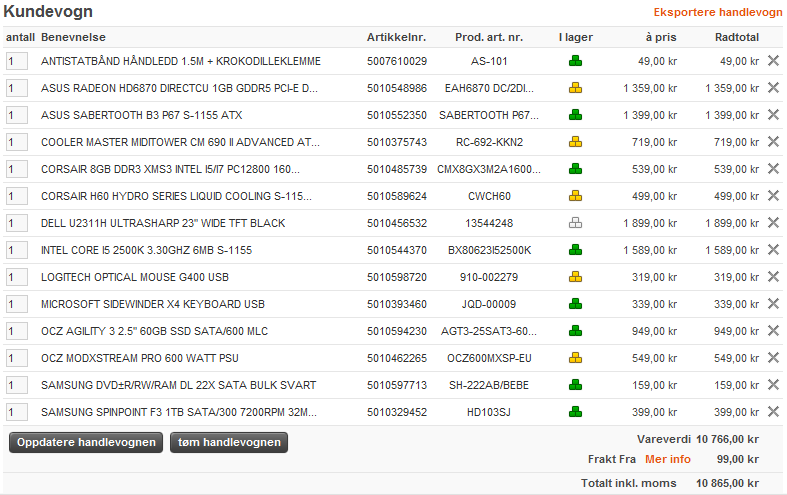787x495 pixels.
Task: Delete OCZ AGILITY 3 SSD row
Action: click(x=773, y=331)
